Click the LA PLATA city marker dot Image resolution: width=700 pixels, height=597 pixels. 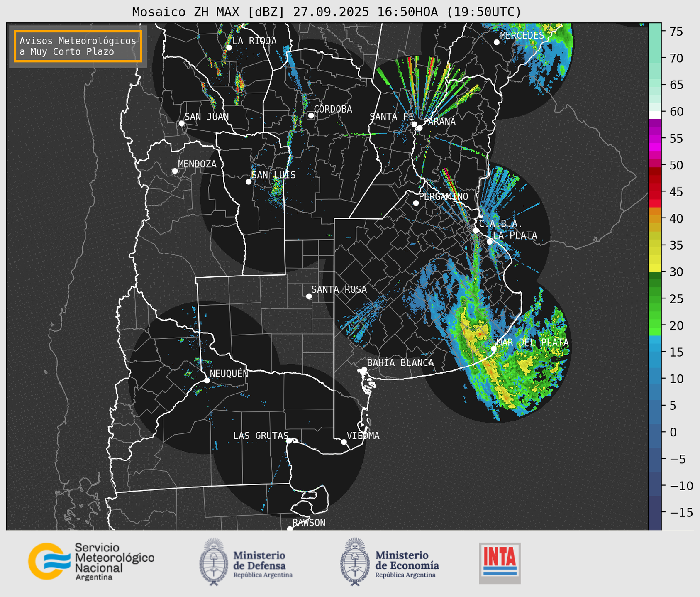pos(490,242)
